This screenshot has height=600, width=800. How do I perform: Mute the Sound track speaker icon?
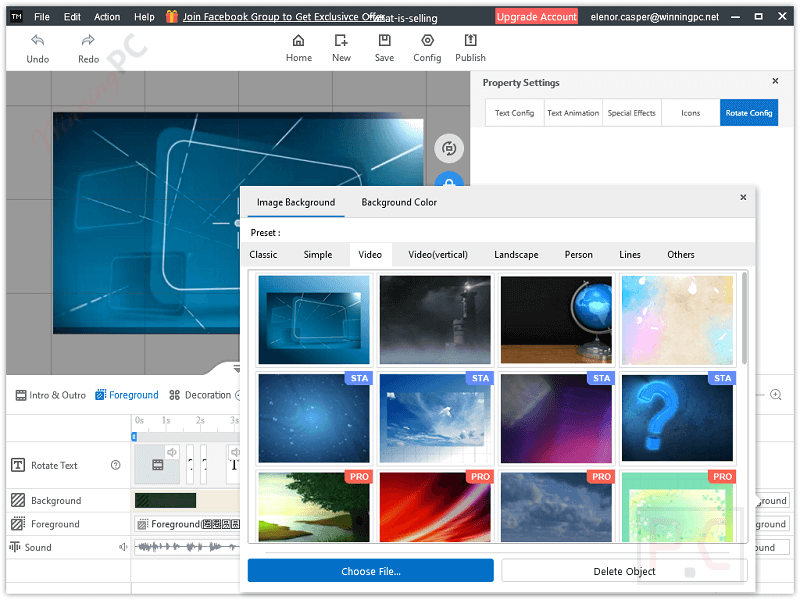tap(122, 547)
